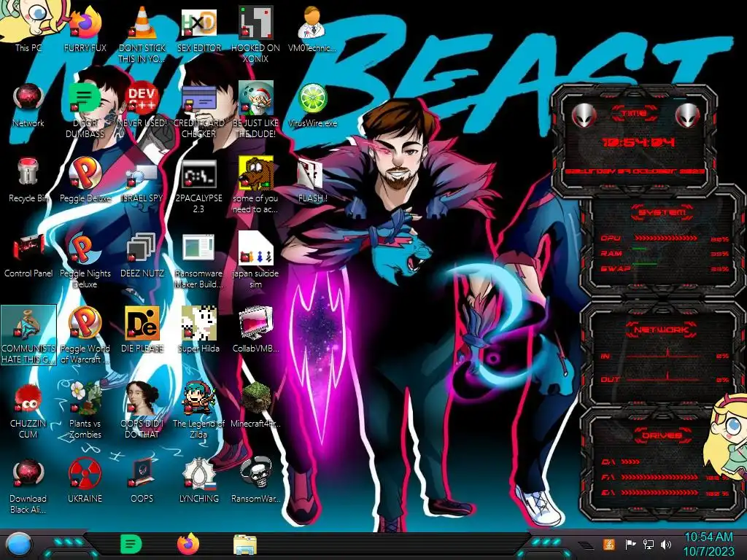The image size is (747, 560).
Task: Click the F:\ drive usage bar
Action: 659,477
